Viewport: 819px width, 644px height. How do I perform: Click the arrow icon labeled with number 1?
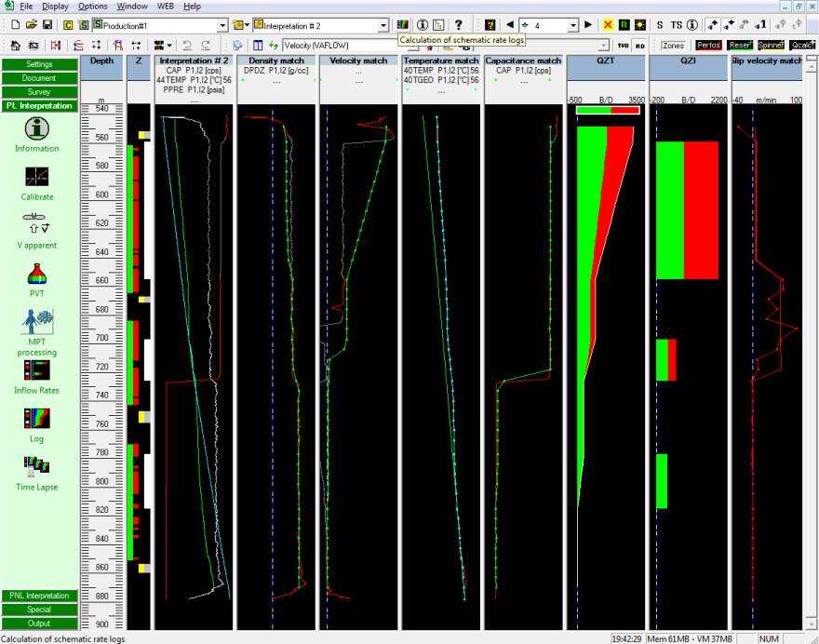(760, 24)
